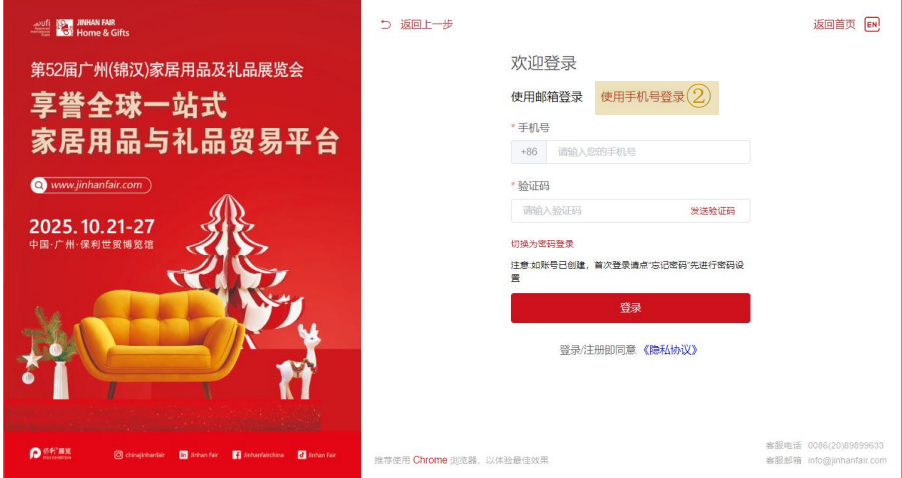Viewport: 902px width, 478px height.
Task: Open the TikTok Jinhan Fair icon
Action: click(301, 454)
